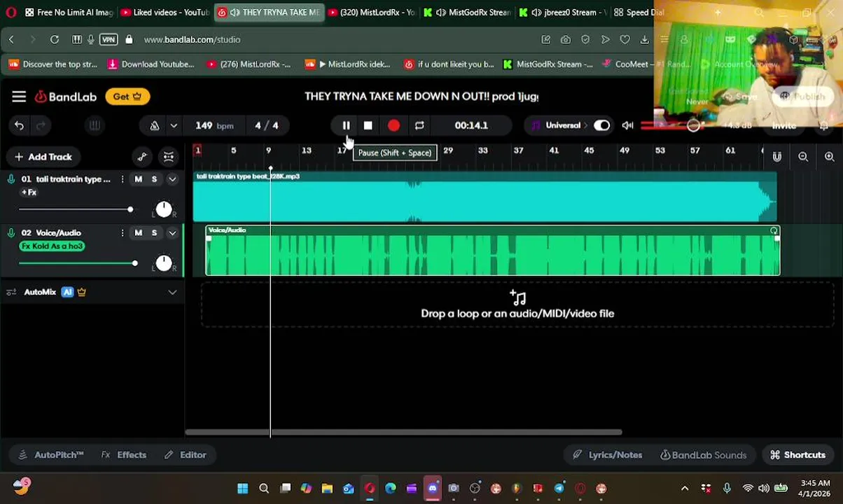Open options menu for track 01
The width and height of the screenshot is (843, 504).
[122, 179]
